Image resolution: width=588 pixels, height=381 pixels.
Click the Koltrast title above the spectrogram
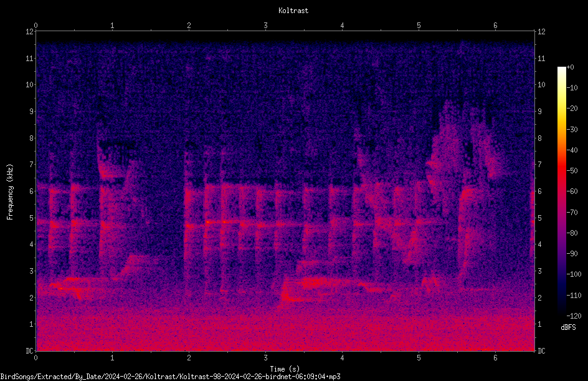coord(293,11)
